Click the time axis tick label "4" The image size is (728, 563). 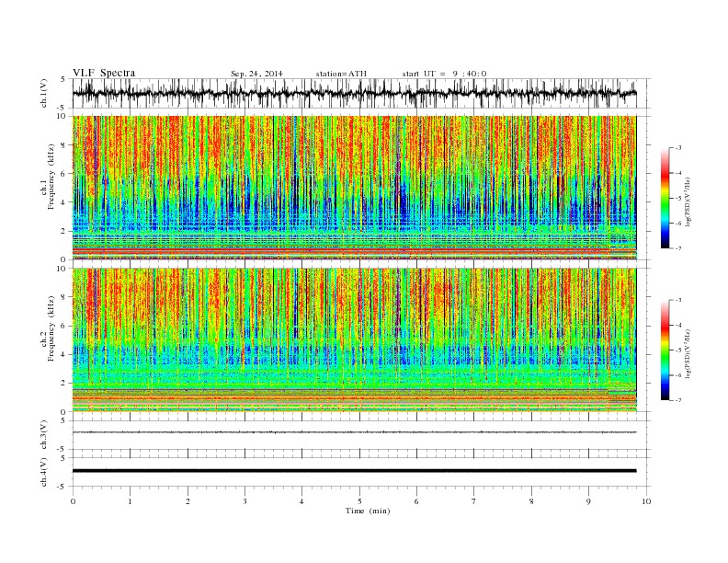pyautogui.click(x=301, y=501)
